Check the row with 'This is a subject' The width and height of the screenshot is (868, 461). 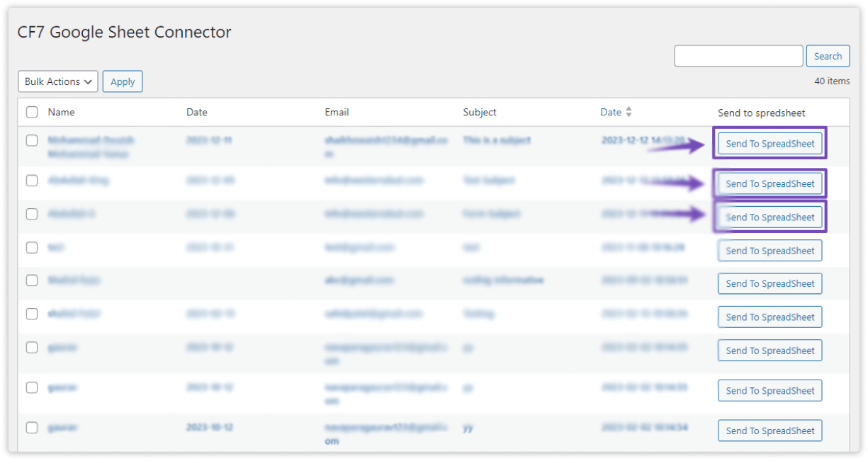point(32,140)
